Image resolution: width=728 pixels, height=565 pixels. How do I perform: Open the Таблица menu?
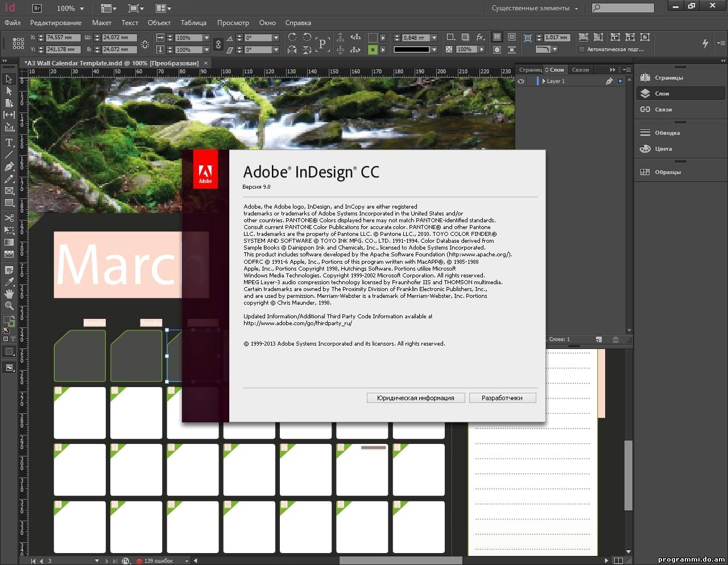point(193,23)
